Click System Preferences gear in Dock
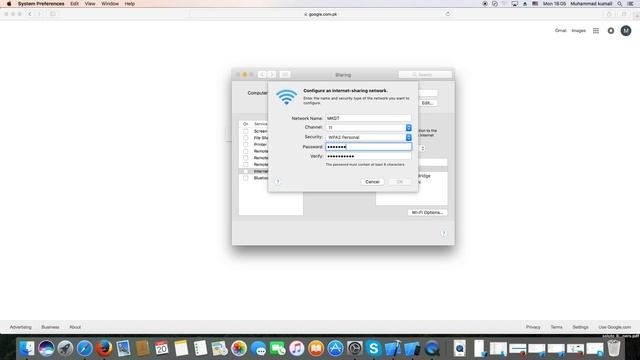Image resolution: width=640 pixels, height=360 pixels. [x=355, y=348]
